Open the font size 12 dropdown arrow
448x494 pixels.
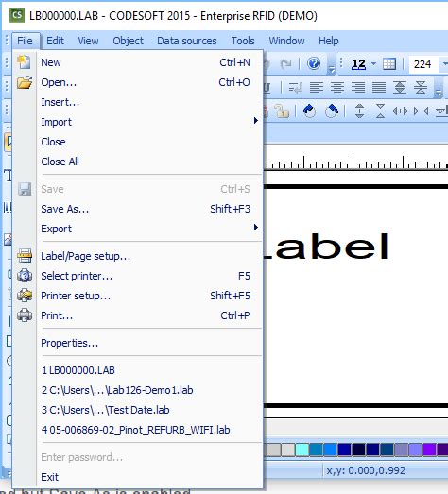[x=374, y=64]
